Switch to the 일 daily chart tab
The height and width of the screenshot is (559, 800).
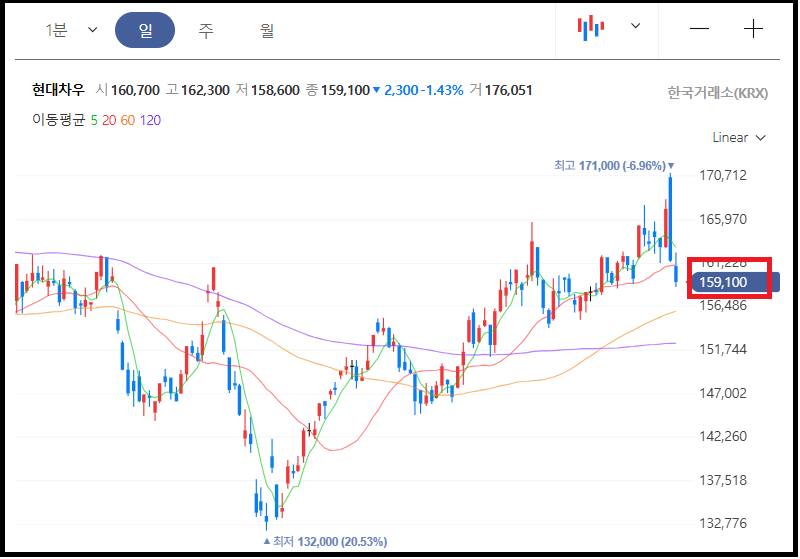[145, 31]
